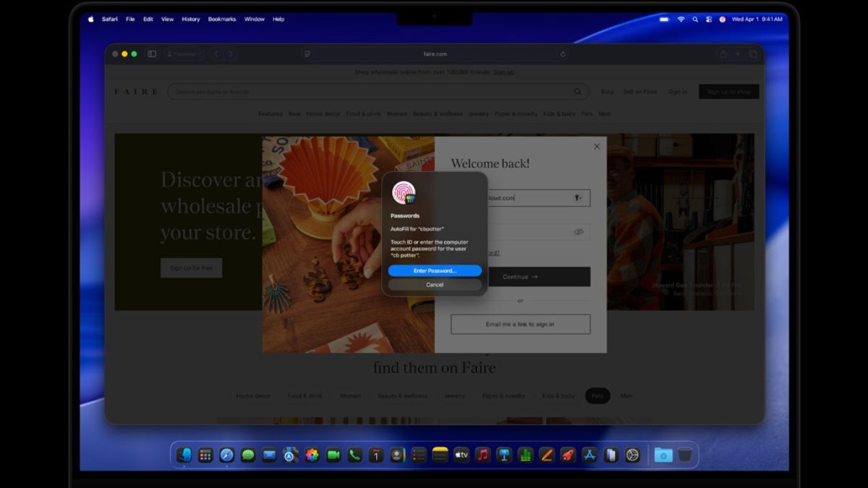
Task: Open Keynote from the Dock
Action: (504, 455)
